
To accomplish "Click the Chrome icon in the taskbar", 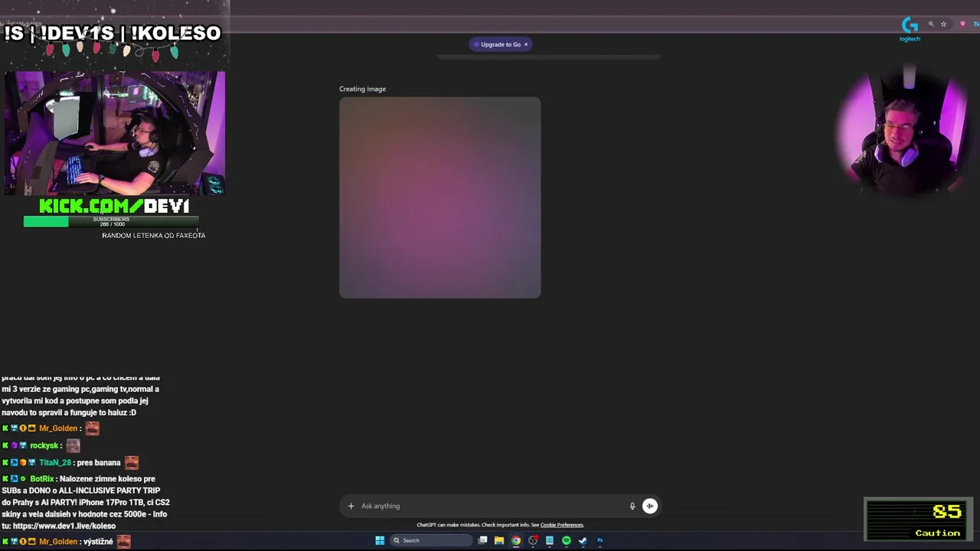I will pos(516,540).
